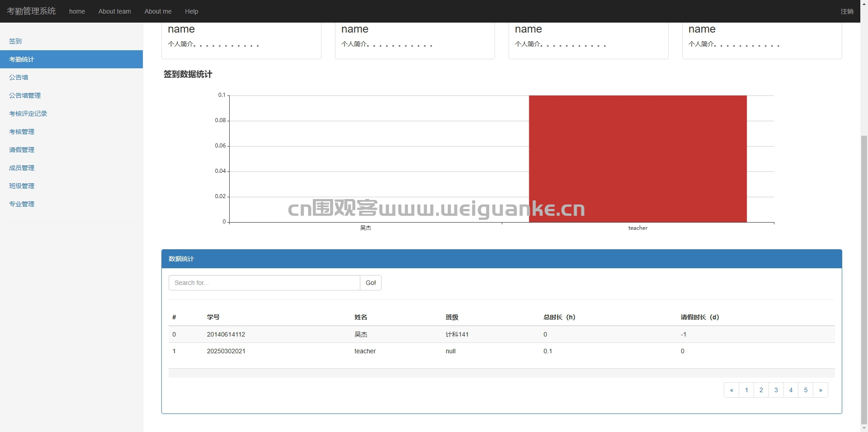Click the 班级 column header
868x432 pixels.
point(452,317)
